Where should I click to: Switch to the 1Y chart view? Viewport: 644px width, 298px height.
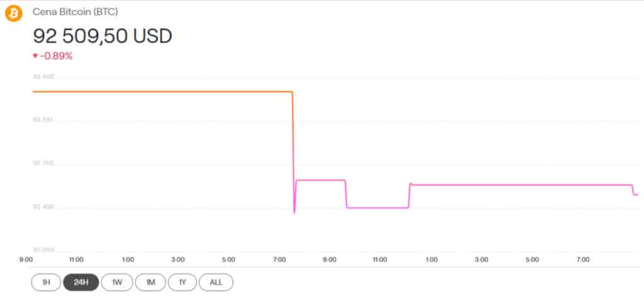click(x=182, y=282)
